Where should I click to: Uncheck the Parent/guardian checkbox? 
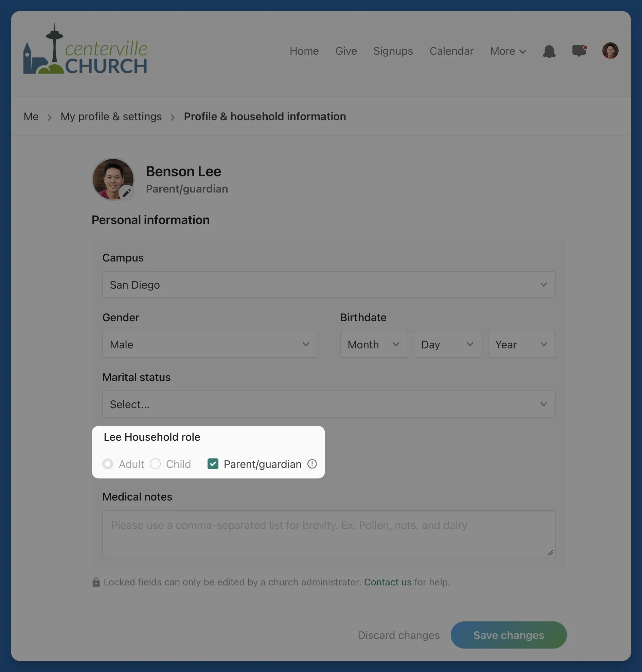(x=213, y=464)
